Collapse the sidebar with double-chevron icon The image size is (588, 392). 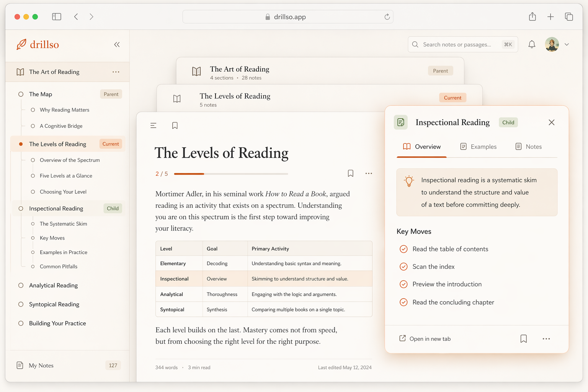tap(117, 45)
